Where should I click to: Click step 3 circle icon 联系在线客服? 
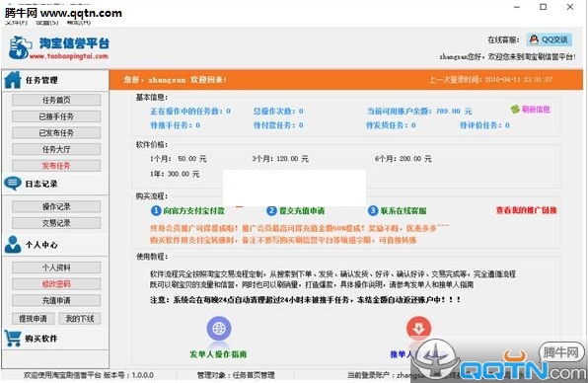click(x=373, y=210)
